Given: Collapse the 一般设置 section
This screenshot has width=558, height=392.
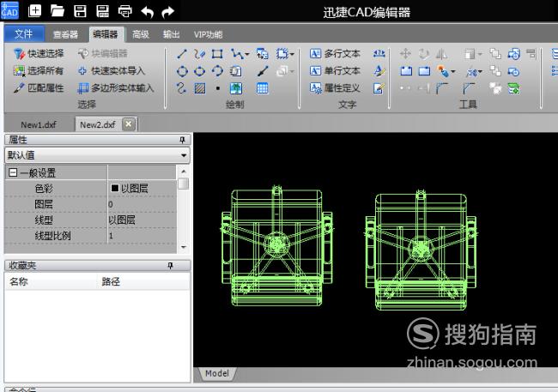Looking at the screenshot, I should pyautogui.click(x=13, y=173).
